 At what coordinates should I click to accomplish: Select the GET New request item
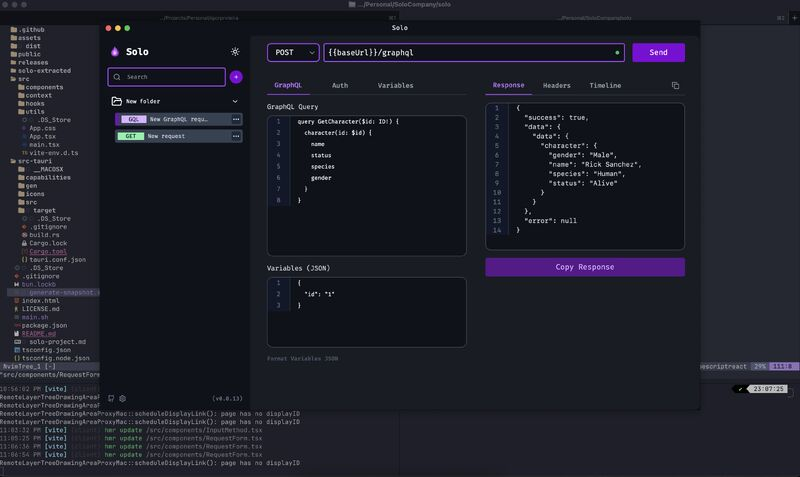point(179,136)
